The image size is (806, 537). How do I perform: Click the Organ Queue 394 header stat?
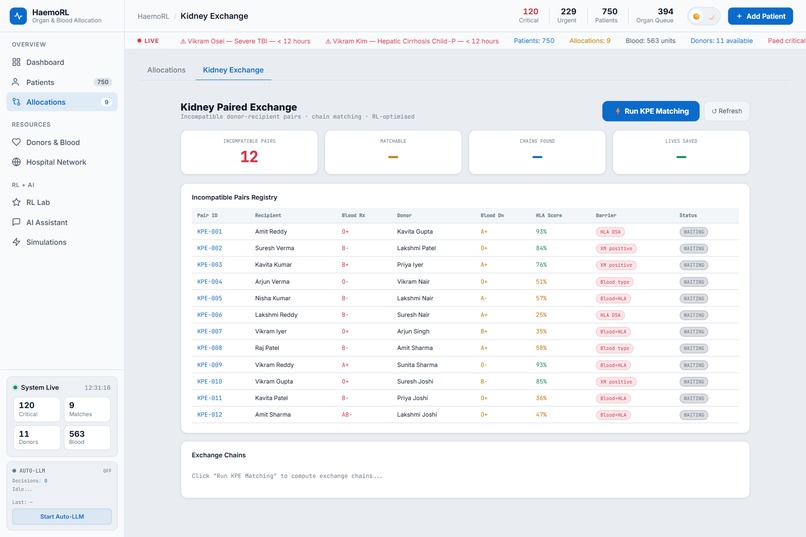pyautogui.click(x=654, y=15)
